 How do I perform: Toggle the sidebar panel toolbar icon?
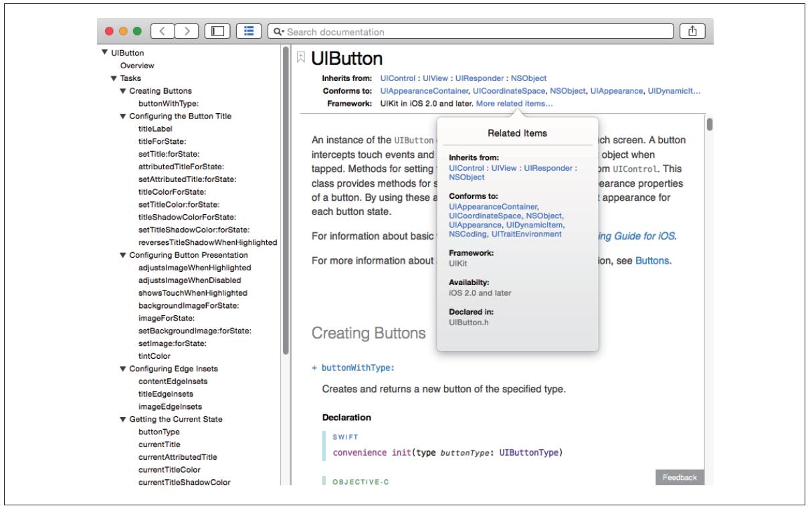[217, 31]
